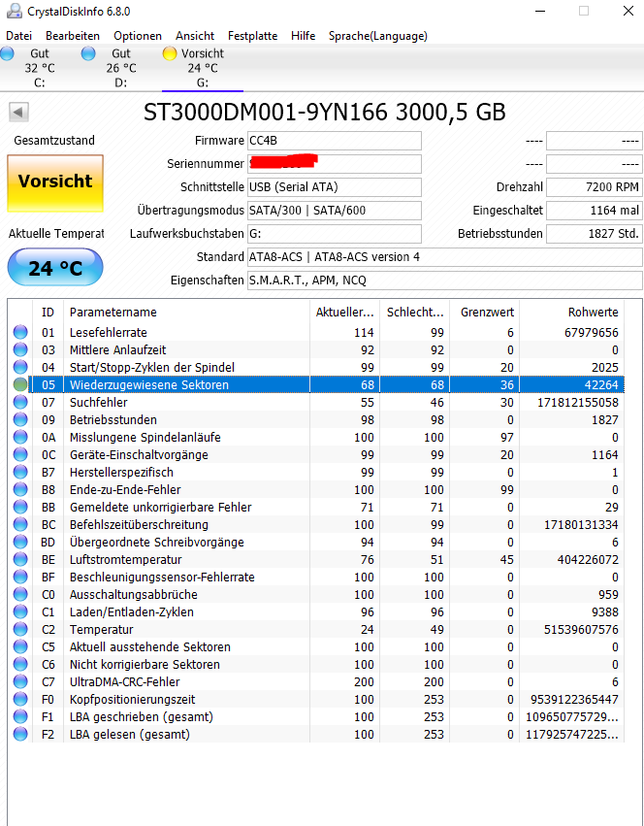
Task: Click the Laufwerksbuchstaben field G:
Action: [x=335, y=233]
